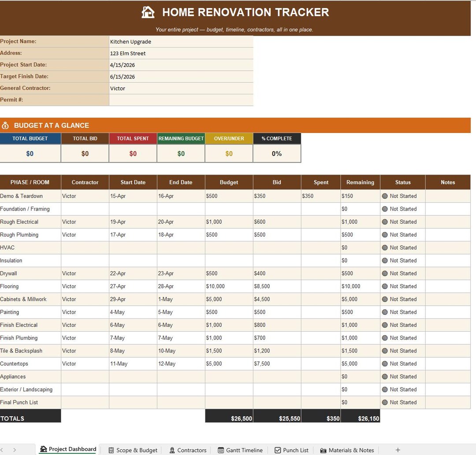The height and width of the screenshot is (455, 476).
Task: Select the Project Start Date 4/15/2026
Action: [181, 65]
